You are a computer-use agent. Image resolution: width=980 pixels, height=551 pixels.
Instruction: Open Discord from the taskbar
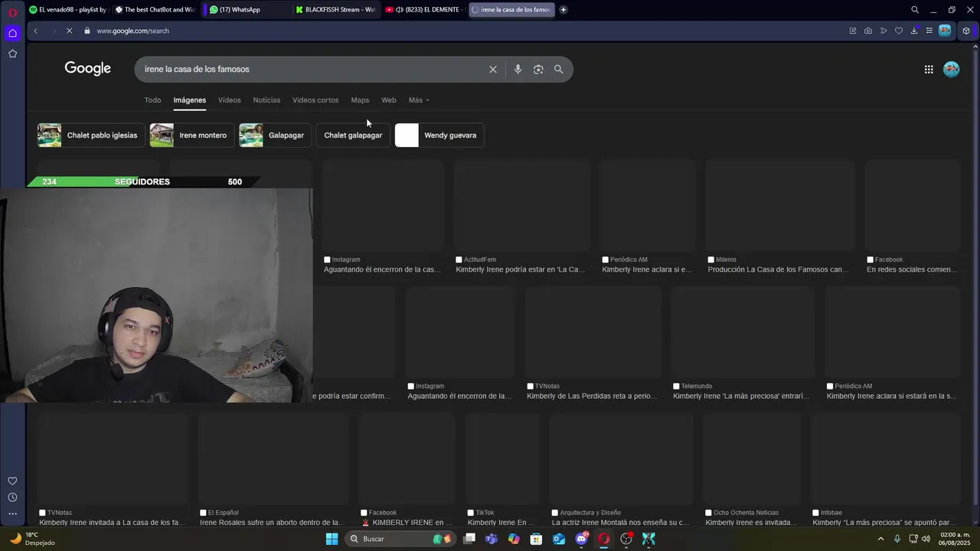pyautogui.click(x=581, y=539)
